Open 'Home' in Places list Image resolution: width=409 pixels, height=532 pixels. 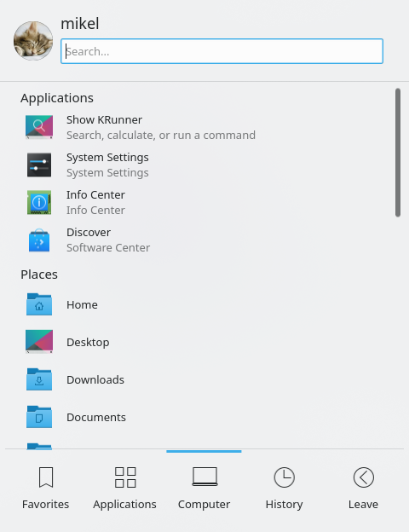[82, 304]
